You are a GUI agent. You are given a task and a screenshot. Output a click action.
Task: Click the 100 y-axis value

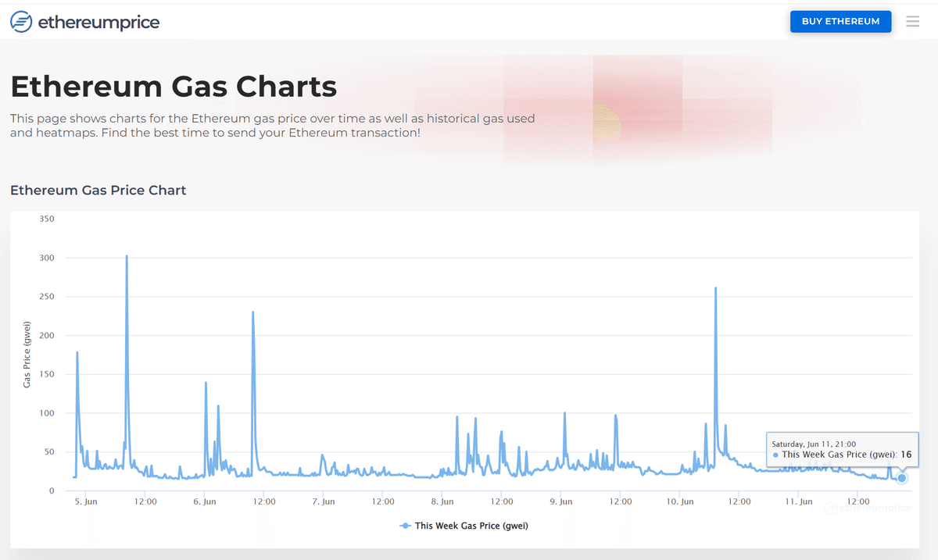(47, 413)
